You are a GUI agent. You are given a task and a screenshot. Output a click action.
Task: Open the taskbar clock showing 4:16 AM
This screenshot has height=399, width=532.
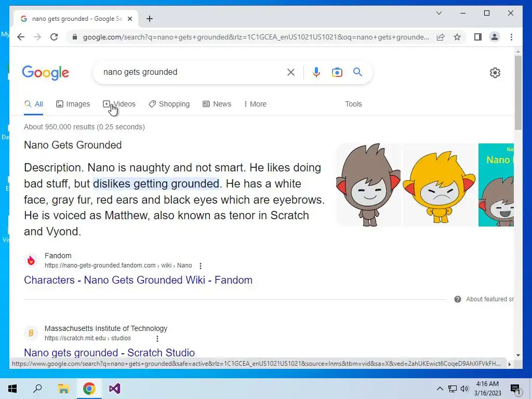coord(487,389)
